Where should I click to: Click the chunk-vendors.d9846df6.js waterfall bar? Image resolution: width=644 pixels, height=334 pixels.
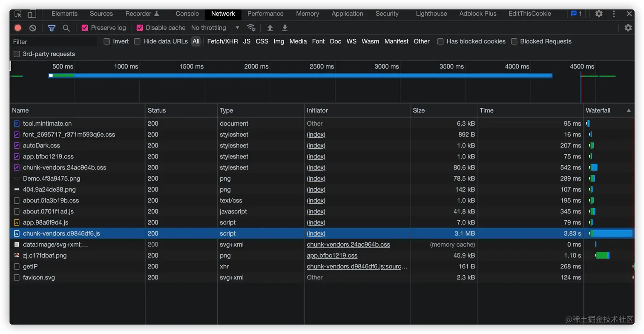611,233
